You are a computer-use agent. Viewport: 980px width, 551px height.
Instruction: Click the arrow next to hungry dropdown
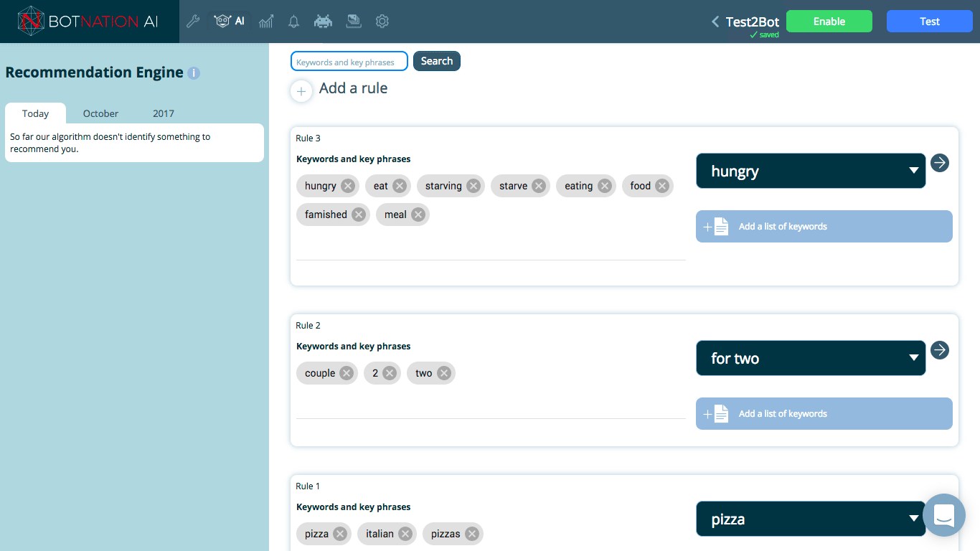[x=940, y=163]
